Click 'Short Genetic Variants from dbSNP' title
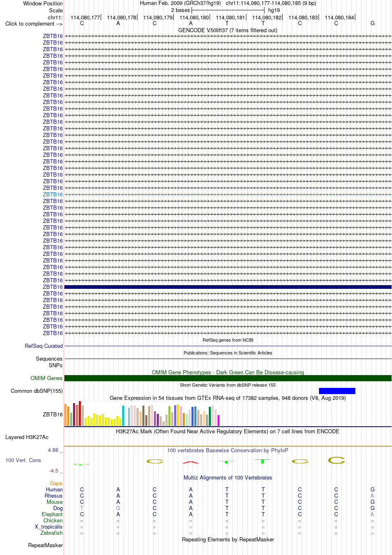The width and height of the screenshot is (392, 555). tap(228, 385)
